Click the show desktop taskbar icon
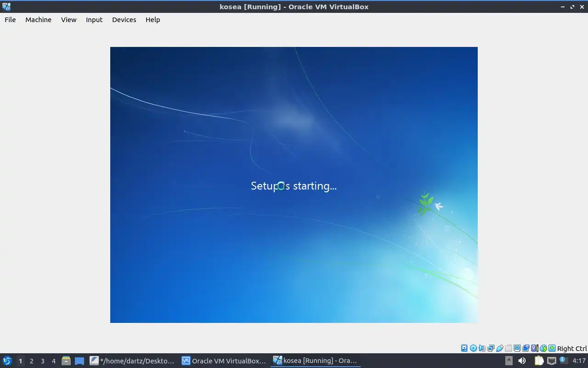 click(79, 361)
